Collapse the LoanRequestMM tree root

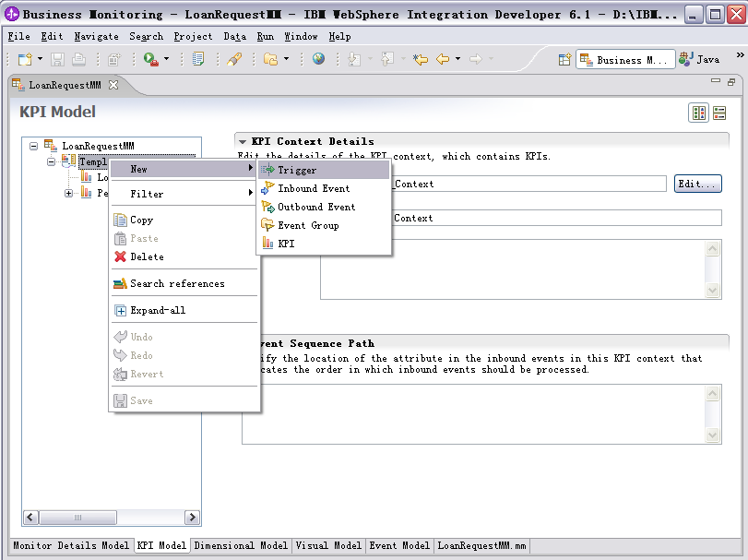(x=33, y=146)
